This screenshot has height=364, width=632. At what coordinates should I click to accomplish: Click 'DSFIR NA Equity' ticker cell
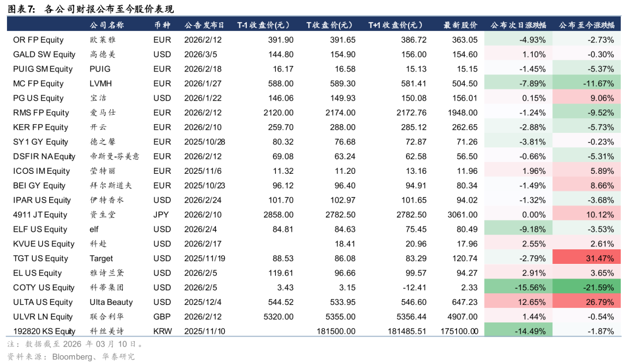click(44, 156)
